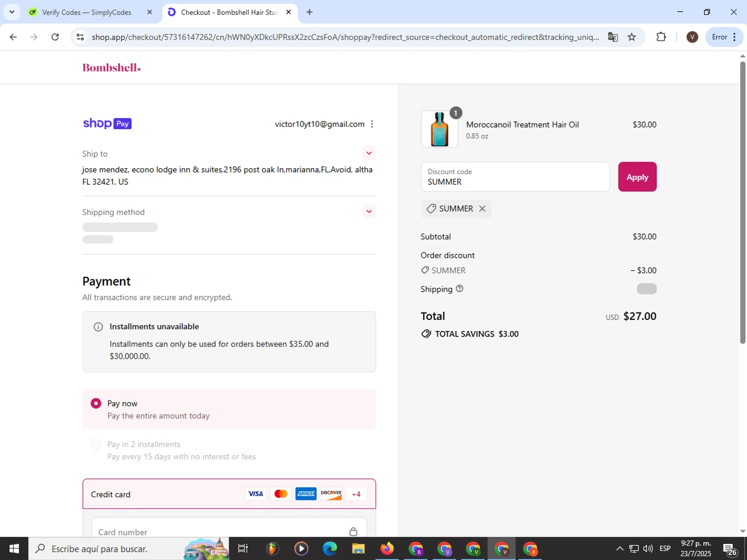Open the Error Chrome menu button
This screenshot has width=747, height=560.
click(x=724, y=37)
